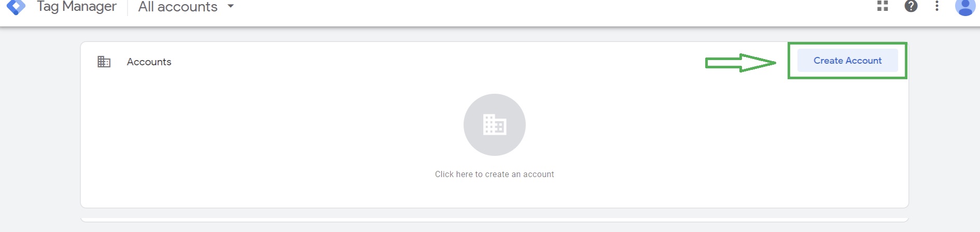Click the Tag Manager diamond logo
The height and width of the screenshot is (232, 980).
16,7
